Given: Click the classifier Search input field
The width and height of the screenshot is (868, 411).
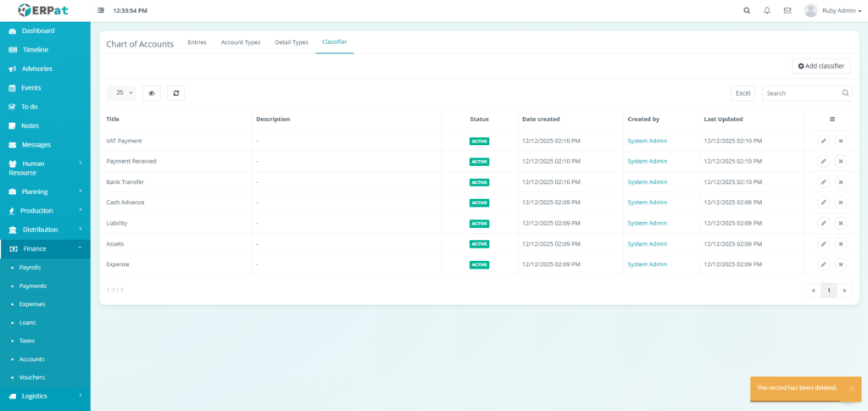Looking at the screenshot, I should [x=801, y=93].
